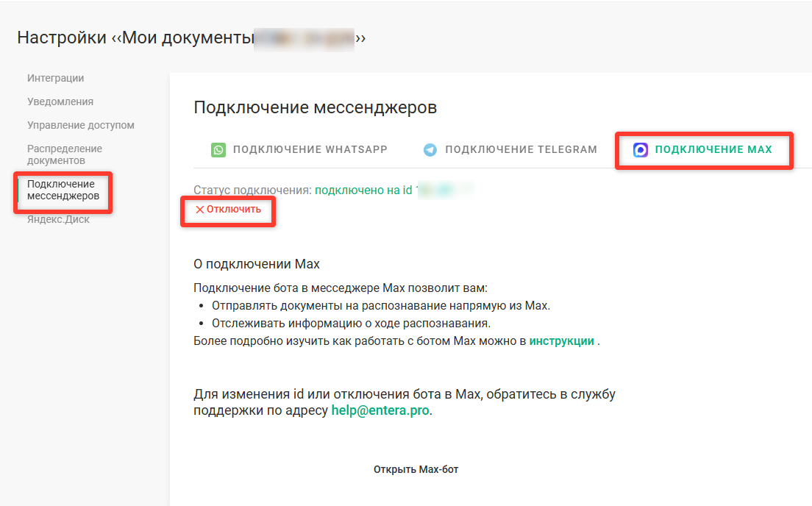Open Распределение документов section
Viewport: 812px width, 506px height.
(x=65, y=154)
